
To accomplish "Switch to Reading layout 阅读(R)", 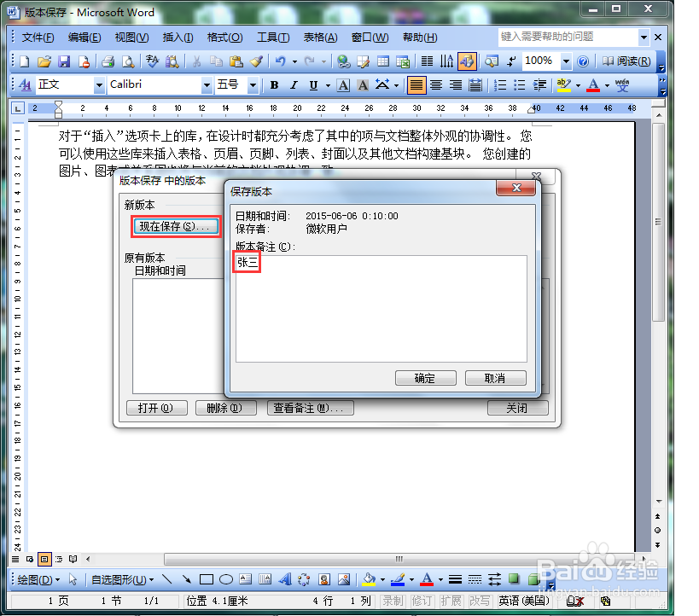I will [x=626, y=61].
